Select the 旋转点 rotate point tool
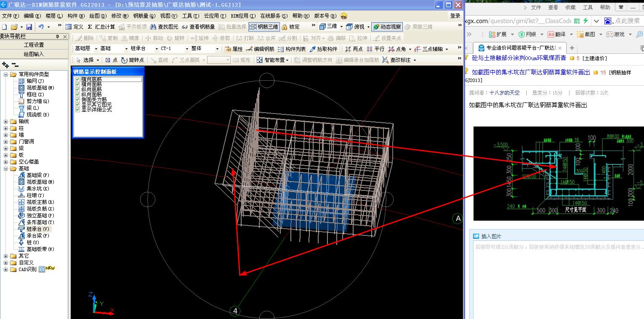 click(133, 60)
